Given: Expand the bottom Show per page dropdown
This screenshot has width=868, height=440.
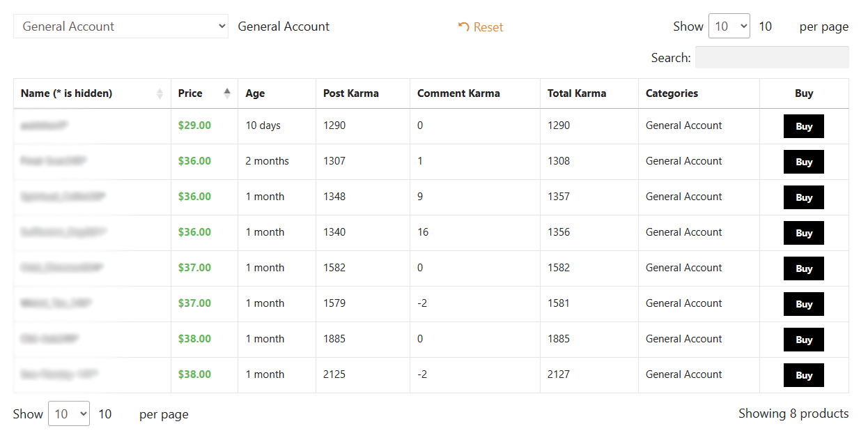Looking at the screenshot, I should [x=68, y=414].
